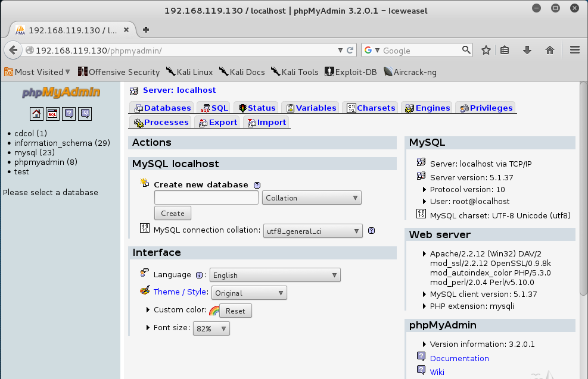Viewport: 588px width, 379px height.
Task: Open the URL bar history dropdown arrow
Action: pyautogui.click(x=340, y=50)
